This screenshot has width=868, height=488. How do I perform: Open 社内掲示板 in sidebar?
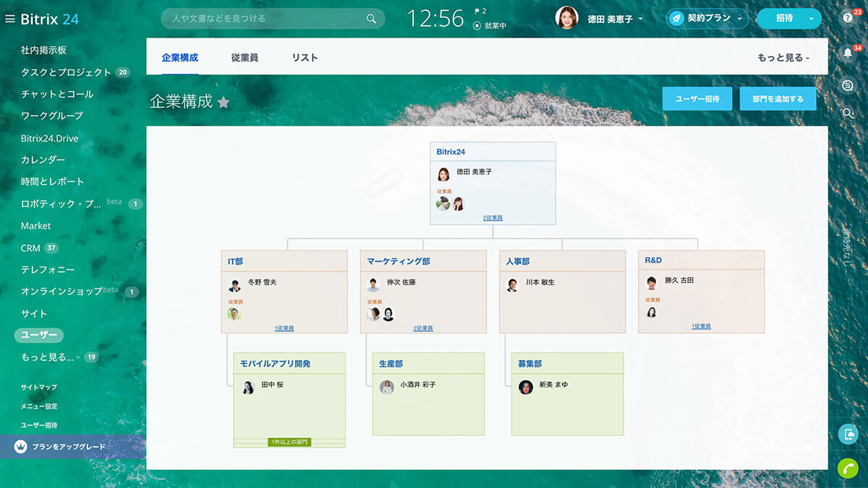tap(43, 50)
